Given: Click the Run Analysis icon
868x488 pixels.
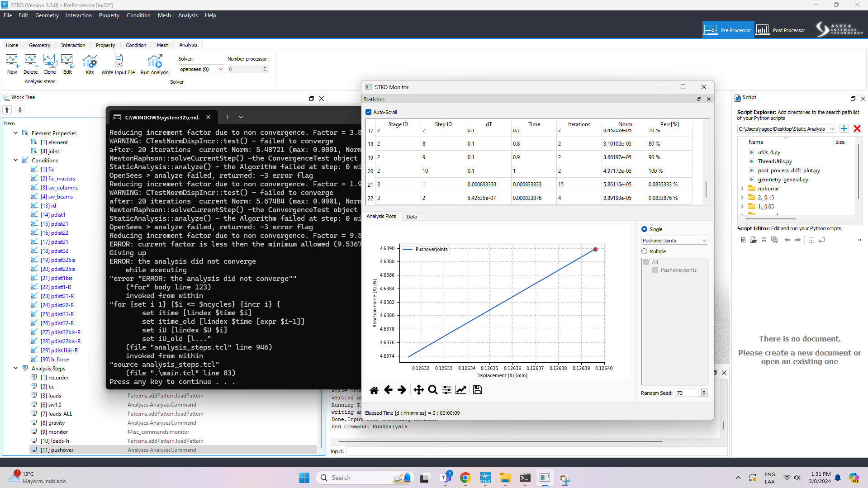Looking at the screenshot, I should 154,64.
